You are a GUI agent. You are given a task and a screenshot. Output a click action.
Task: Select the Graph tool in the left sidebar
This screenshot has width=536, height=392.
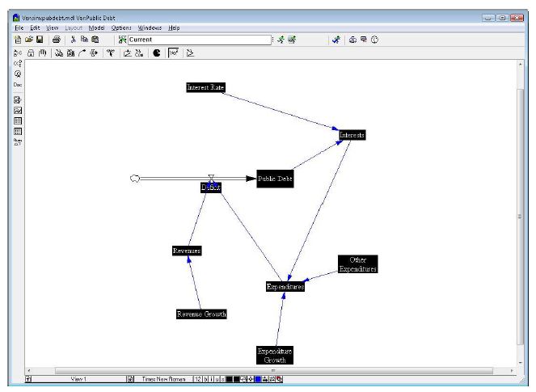tap(18, 110)
